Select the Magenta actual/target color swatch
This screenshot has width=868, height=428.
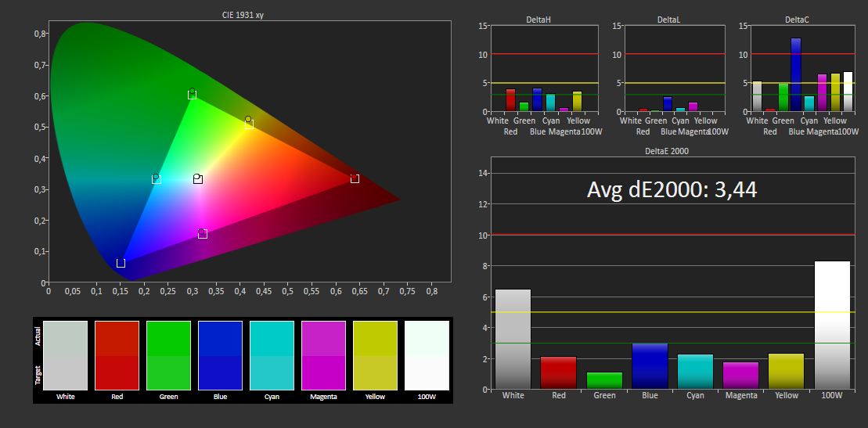pos(323,355)
